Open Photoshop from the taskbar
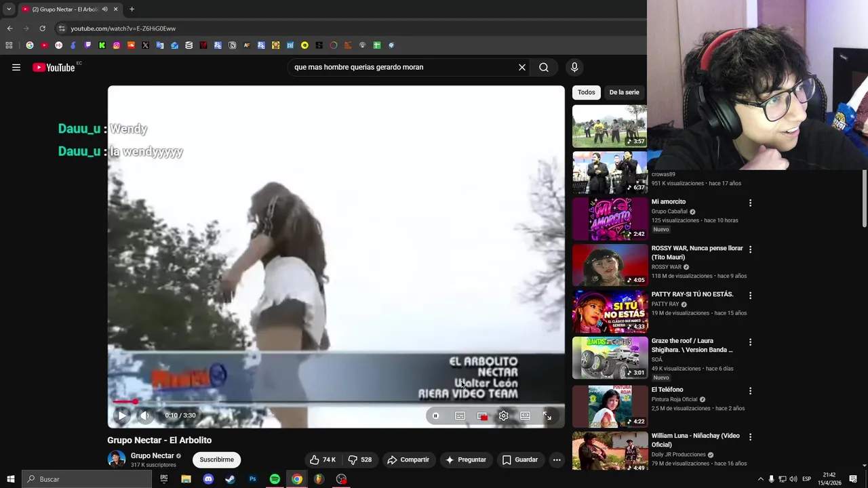Screen dimensions: 868x488 [x=252, y=479]
